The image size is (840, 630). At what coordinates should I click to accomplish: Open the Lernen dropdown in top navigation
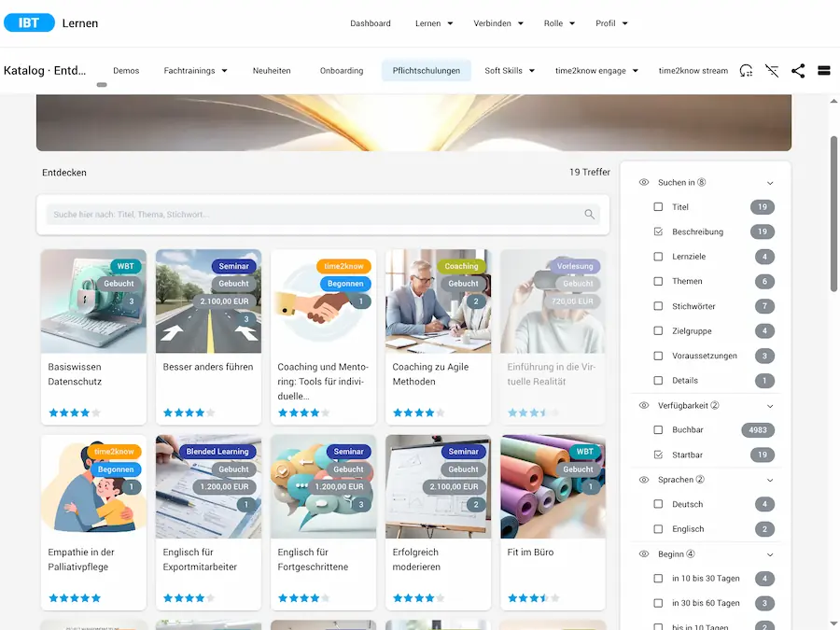(x=434, y=23)
